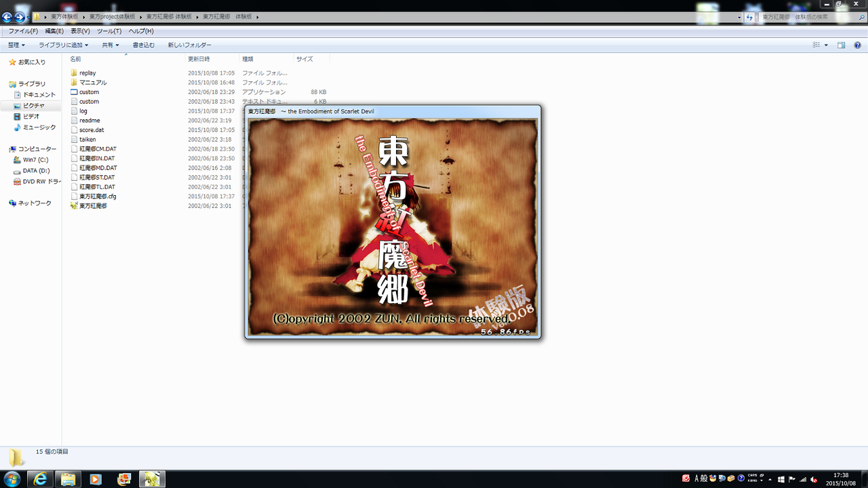Select ネットワーク in the navigation pane

pos(35,203)
